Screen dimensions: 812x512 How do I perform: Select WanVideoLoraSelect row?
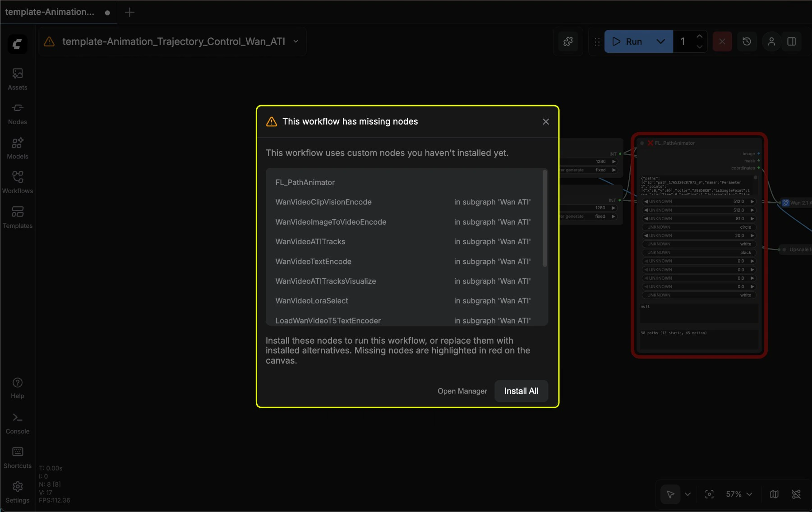tap(403, 301)
